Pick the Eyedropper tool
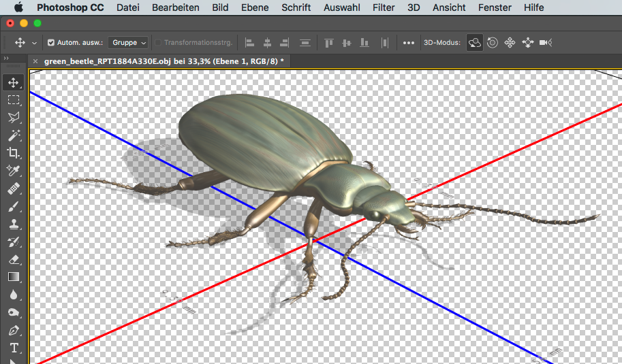Image resolution: width=622 pixels, height=364 pixels. [x=13, y=171]
